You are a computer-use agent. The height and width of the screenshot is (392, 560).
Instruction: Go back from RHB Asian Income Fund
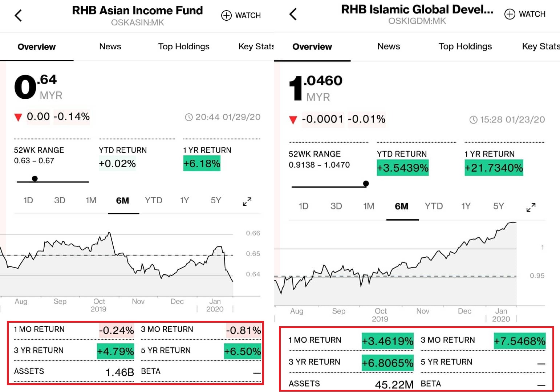coord(18,16)
